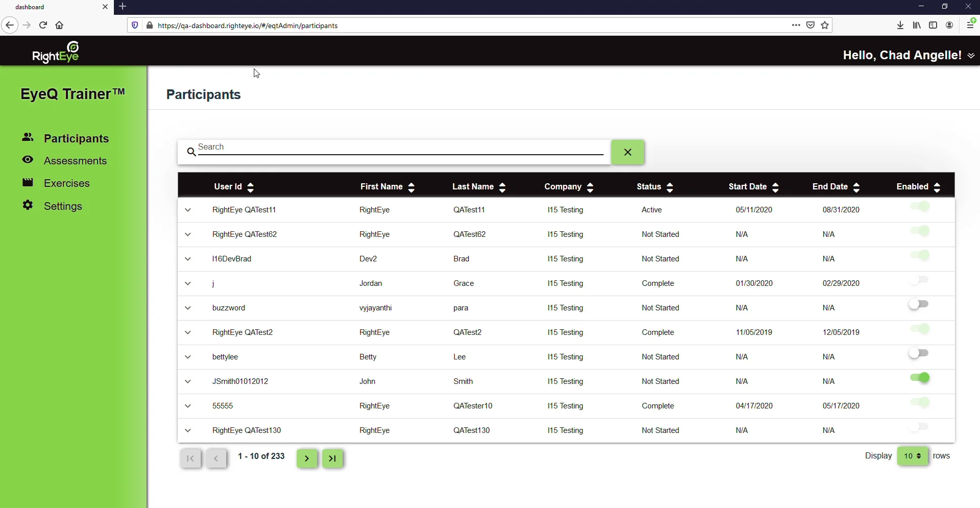
Task: Open the page actions ellipsis menu
Action: [x=796, y=25]
